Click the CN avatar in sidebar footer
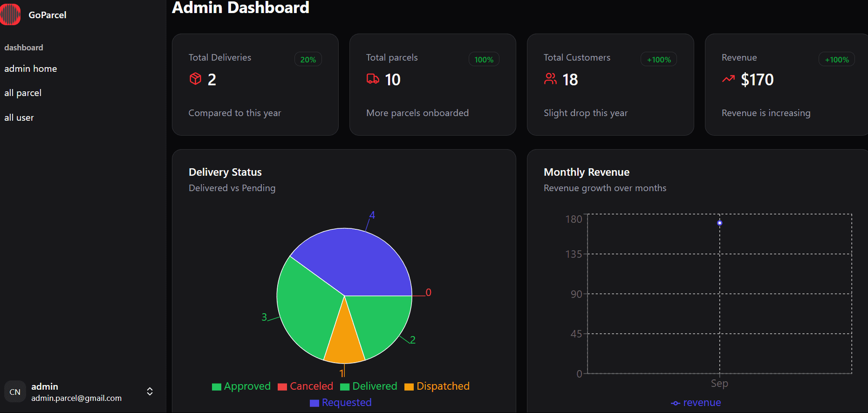This screenshot has width=868, height=413. click(x=15, y=392)
